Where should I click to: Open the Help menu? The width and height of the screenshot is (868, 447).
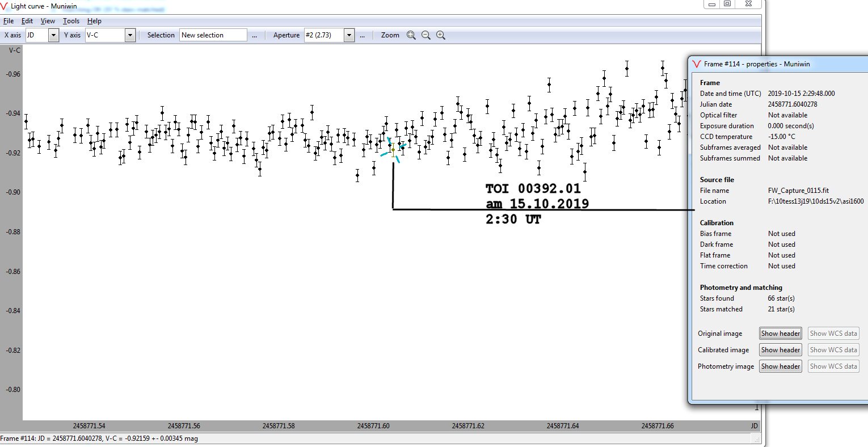click(94, 21)
